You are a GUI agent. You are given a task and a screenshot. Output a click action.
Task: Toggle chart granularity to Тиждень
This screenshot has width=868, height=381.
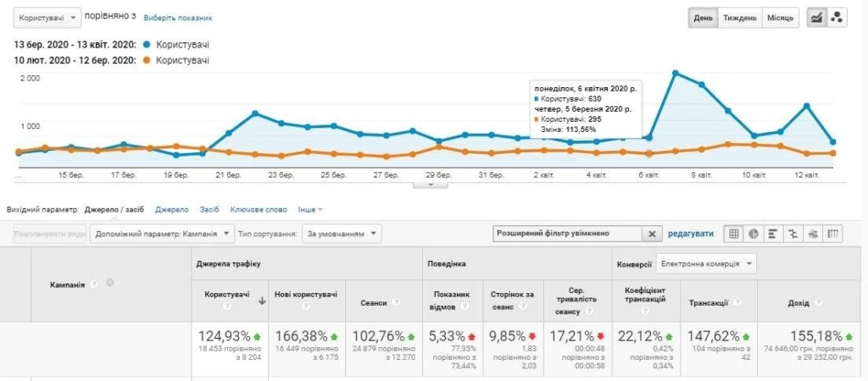[739, 18]
